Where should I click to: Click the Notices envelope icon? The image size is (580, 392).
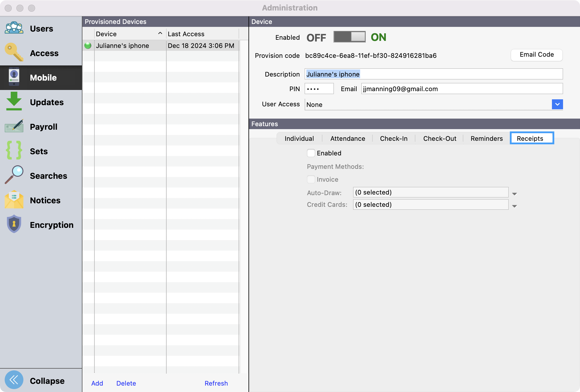pyautogui.click(x=14, y=200)
